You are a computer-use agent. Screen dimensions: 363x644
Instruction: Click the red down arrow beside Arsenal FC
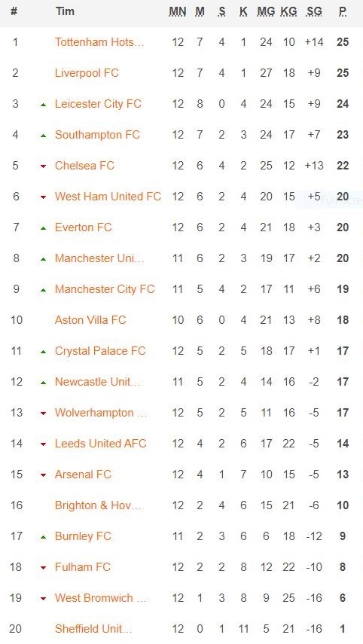click(x=43, y=475)
